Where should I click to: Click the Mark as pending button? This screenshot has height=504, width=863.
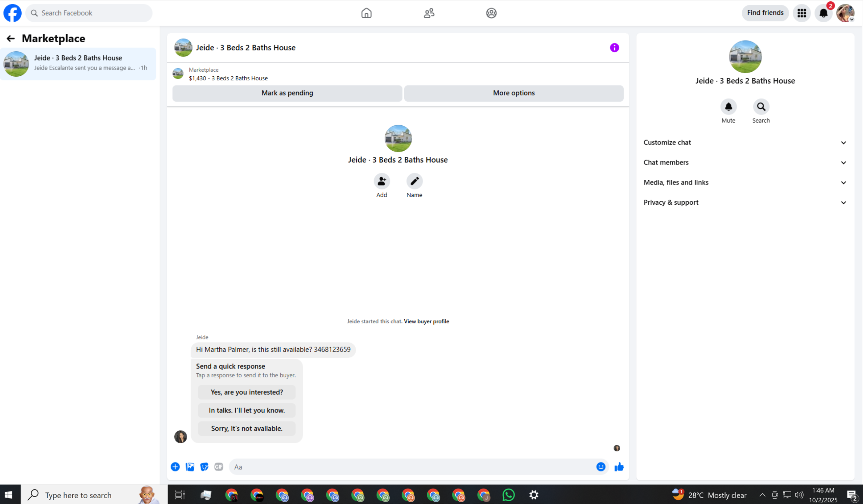coord(287,93)
